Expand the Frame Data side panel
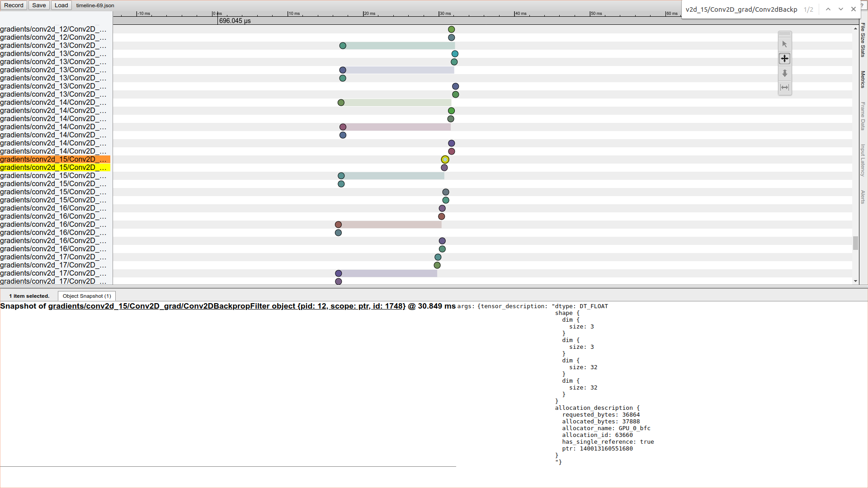Screen dimensions: 868x488 click(863, 116)
